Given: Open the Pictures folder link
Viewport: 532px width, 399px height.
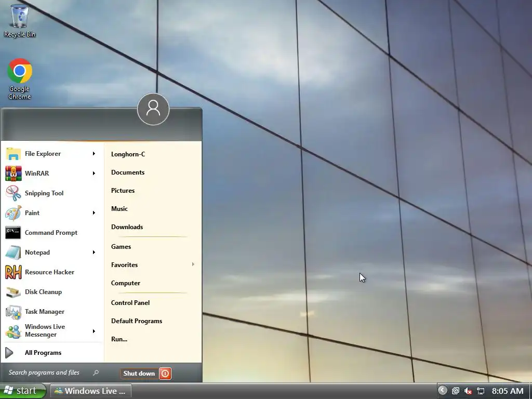Looking at the screenshot, I should point(123,191).
